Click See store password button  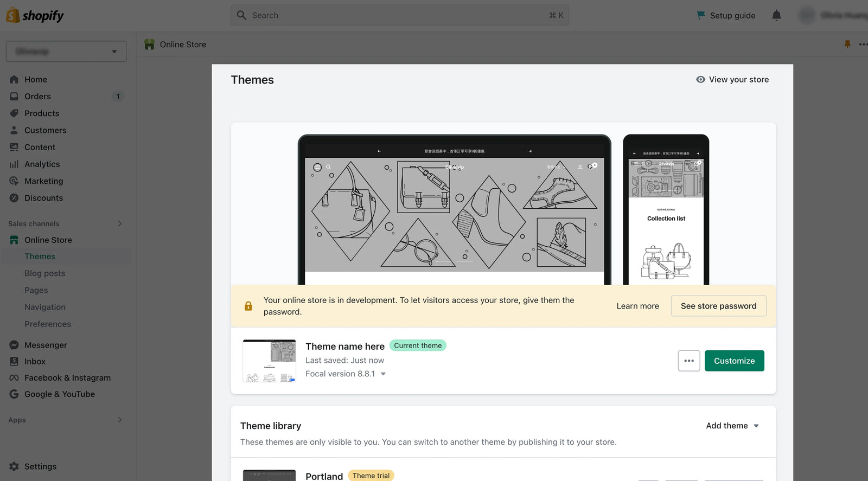718,306
